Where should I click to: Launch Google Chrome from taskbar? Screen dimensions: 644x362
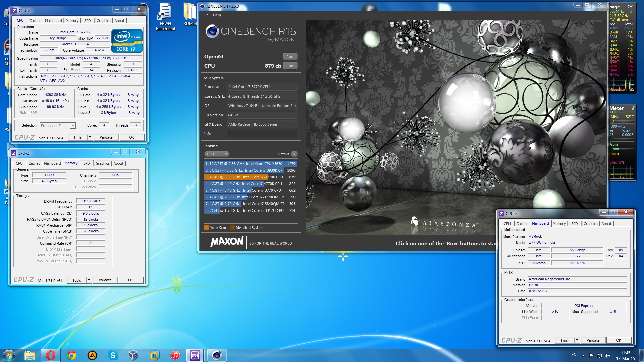pos(71,355)
